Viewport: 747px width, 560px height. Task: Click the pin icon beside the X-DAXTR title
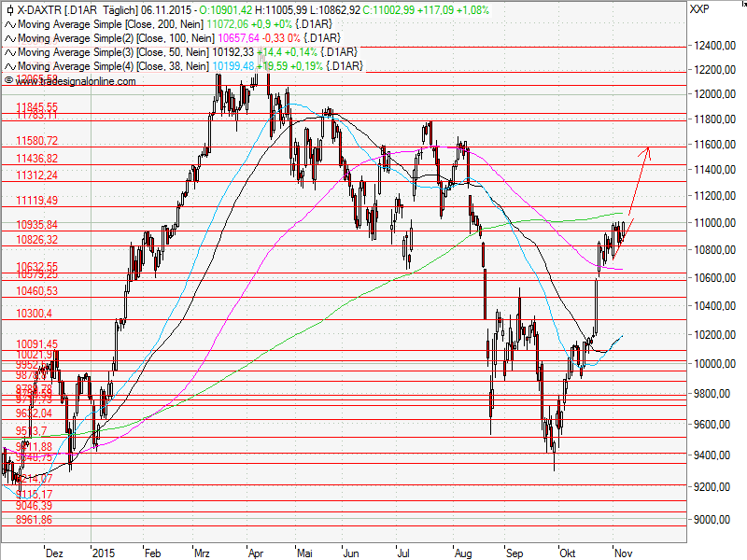point(10,8)
